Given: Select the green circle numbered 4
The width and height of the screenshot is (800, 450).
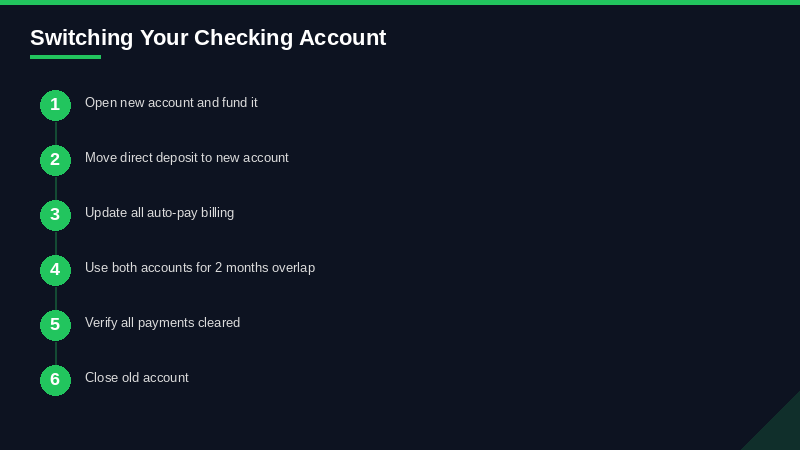Looking at the screenshot, I should tap(55, 270).
